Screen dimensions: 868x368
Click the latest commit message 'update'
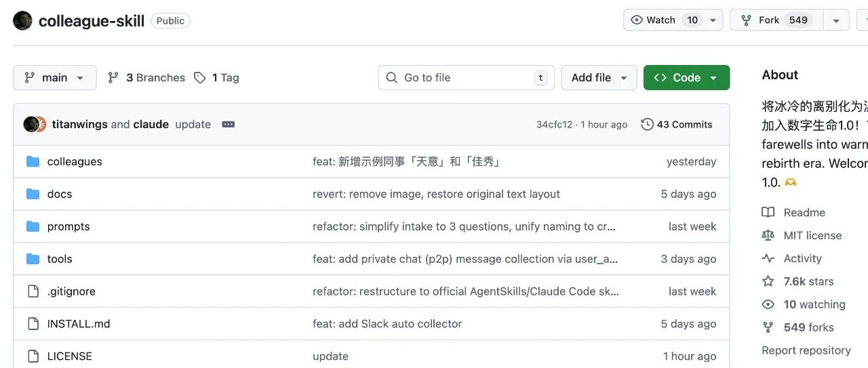[x=193, y=124]
